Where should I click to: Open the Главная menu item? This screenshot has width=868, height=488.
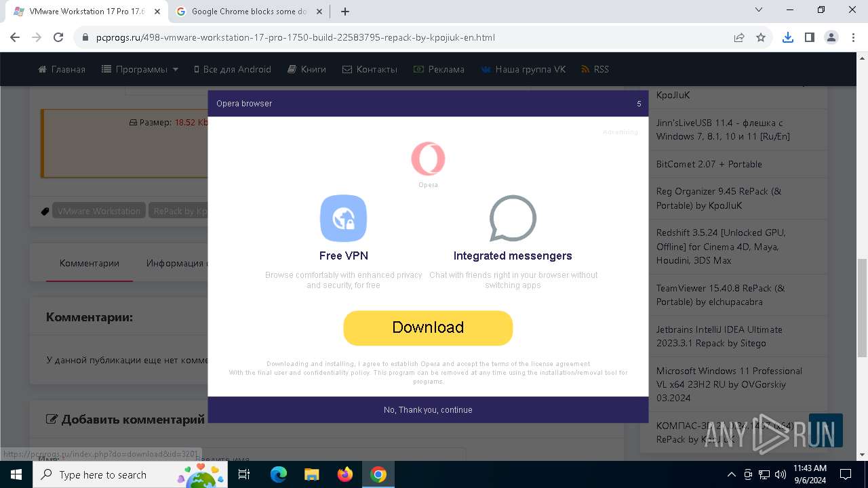coord(62,69)
